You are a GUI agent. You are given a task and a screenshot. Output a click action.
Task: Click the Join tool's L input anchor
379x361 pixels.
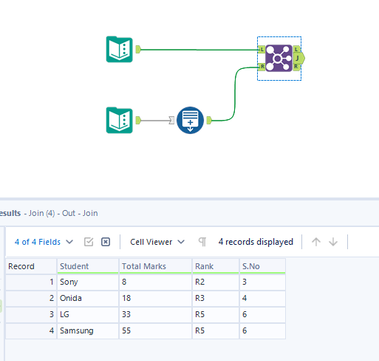262,49
